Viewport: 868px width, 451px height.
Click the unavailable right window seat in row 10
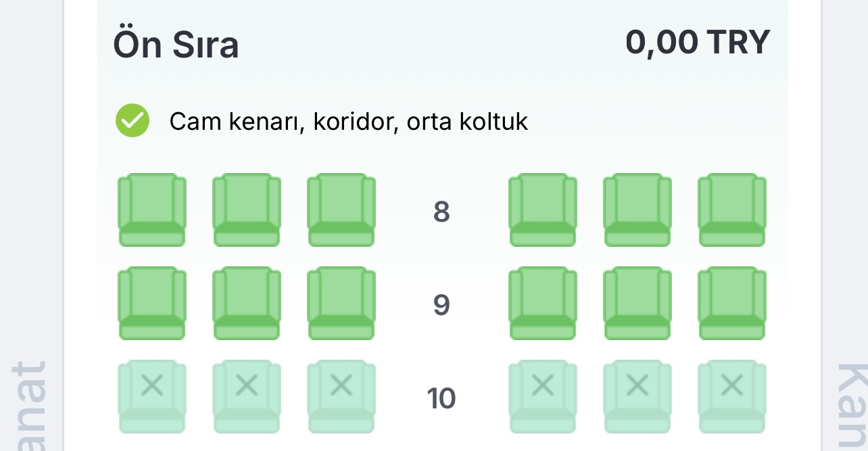coord(731,396)
